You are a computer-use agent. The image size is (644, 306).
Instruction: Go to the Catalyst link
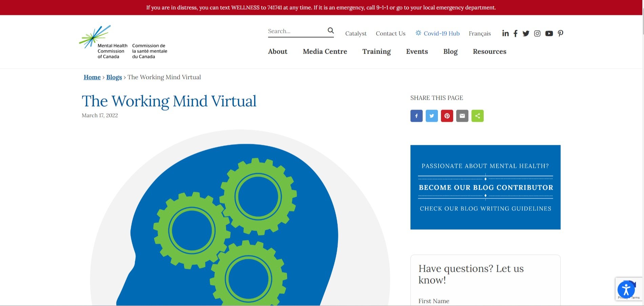pos(356,34)
